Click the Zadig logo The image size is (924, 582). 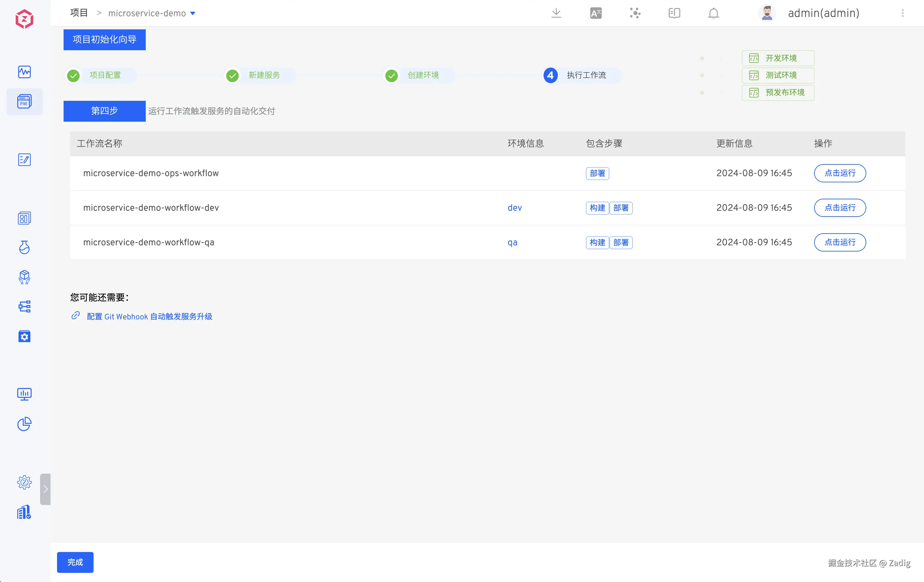click(24, 19)
